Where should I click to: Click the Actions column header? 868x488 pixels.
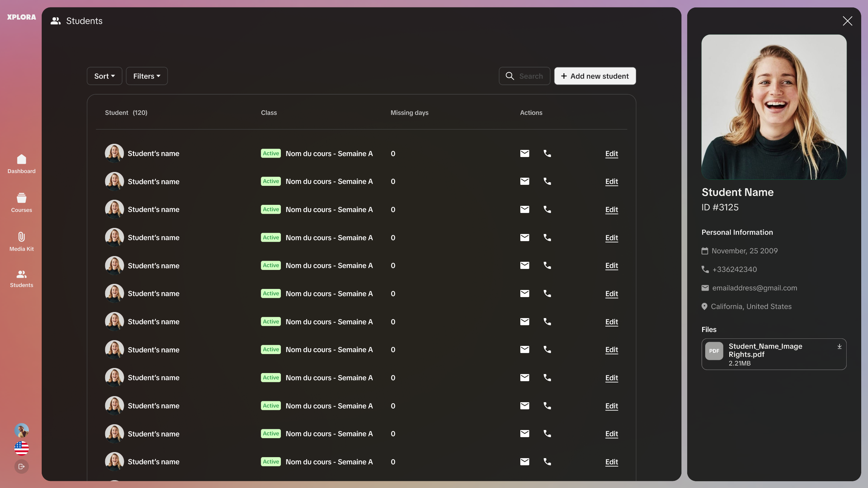point(531,113)
